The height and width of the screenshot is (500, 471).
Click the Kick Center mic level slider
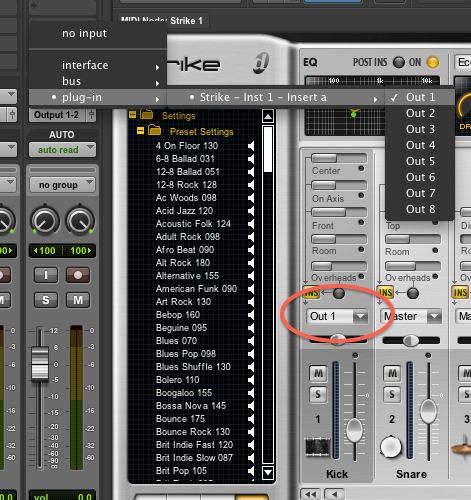[339, 158]
